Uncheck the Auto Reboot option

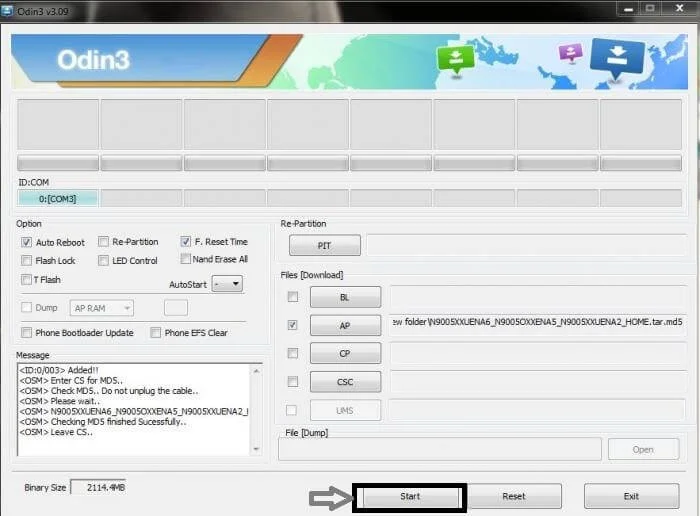click(x=27, y=242)
